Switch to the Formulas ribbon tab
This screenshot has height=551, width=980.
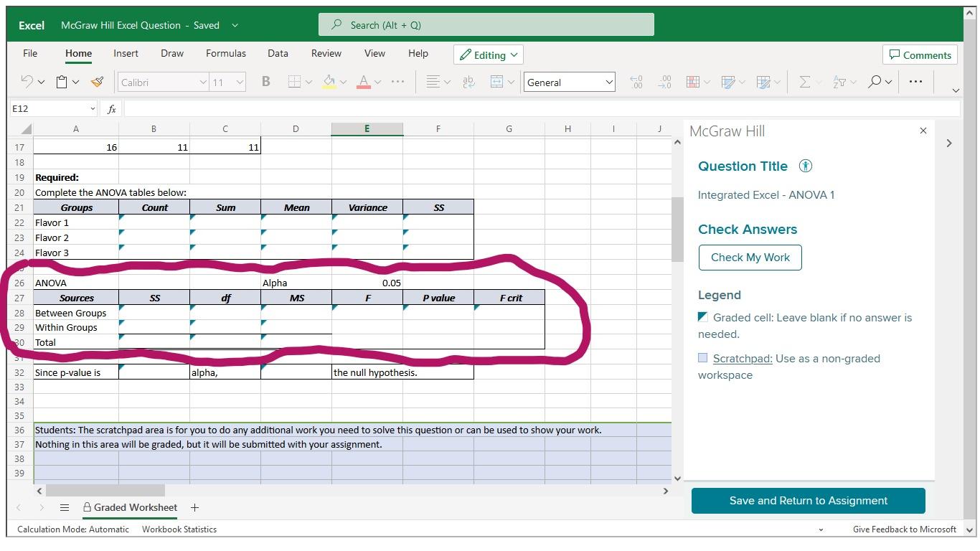coord(225,52)
